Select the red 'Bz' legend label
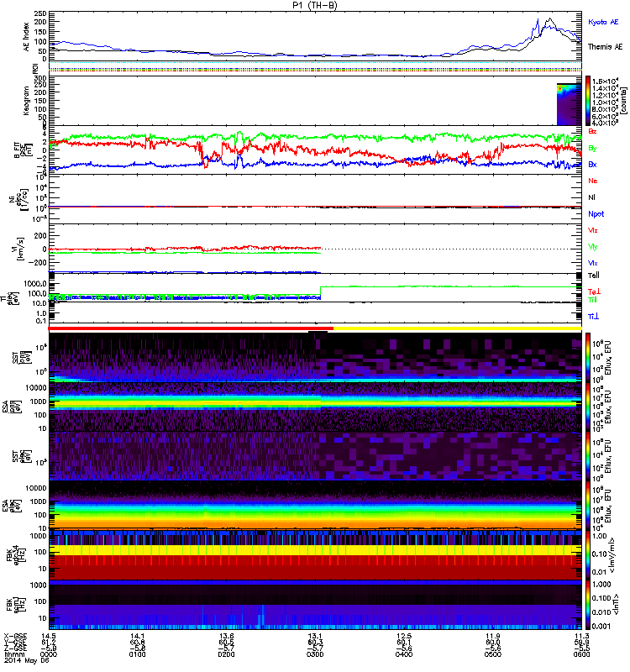630x672 pixels. [x=592, y=131]
